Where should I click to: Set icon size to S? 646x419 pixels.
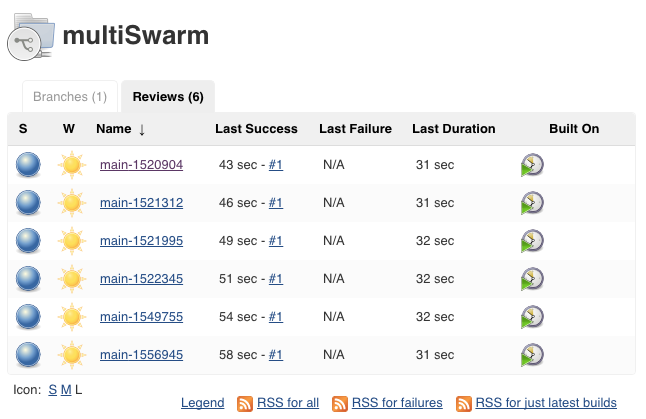tap(52, 389)
